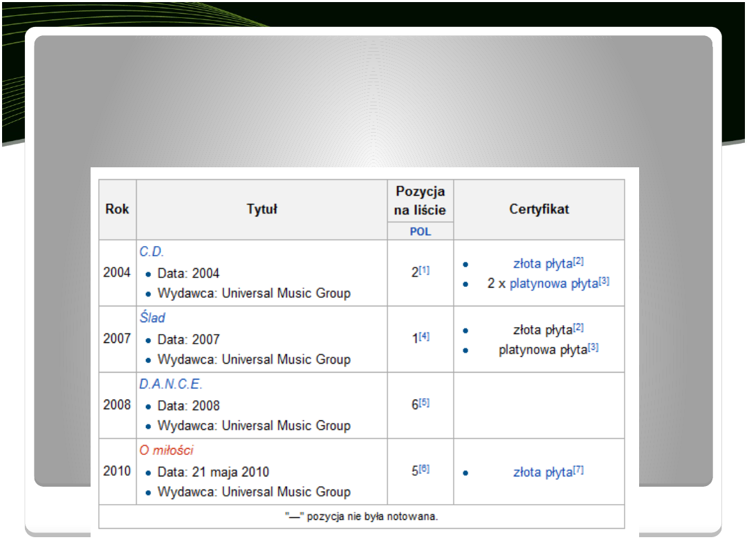Open the C.D. album link
This screenshot has height=560, width=747.
151,252
